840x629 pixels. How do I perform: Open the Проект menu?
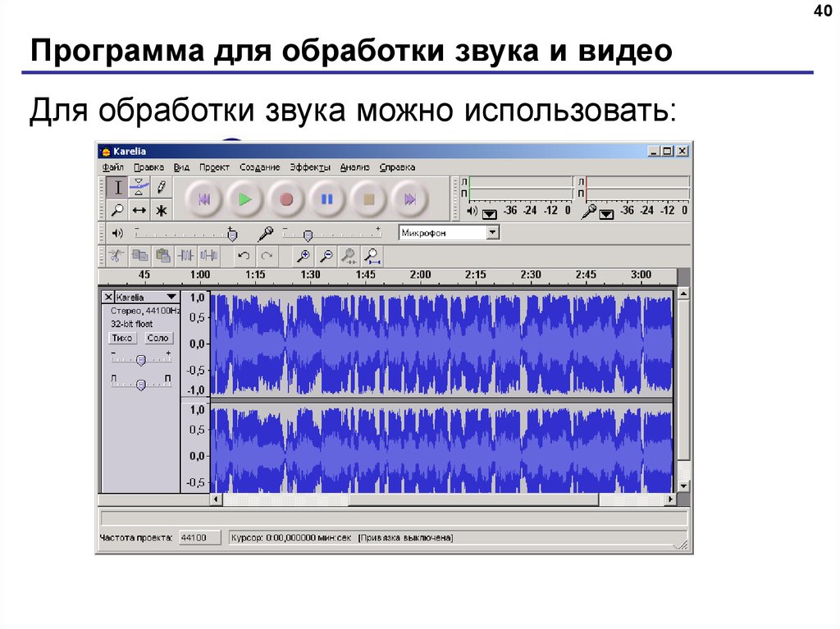tap(214, 167)
